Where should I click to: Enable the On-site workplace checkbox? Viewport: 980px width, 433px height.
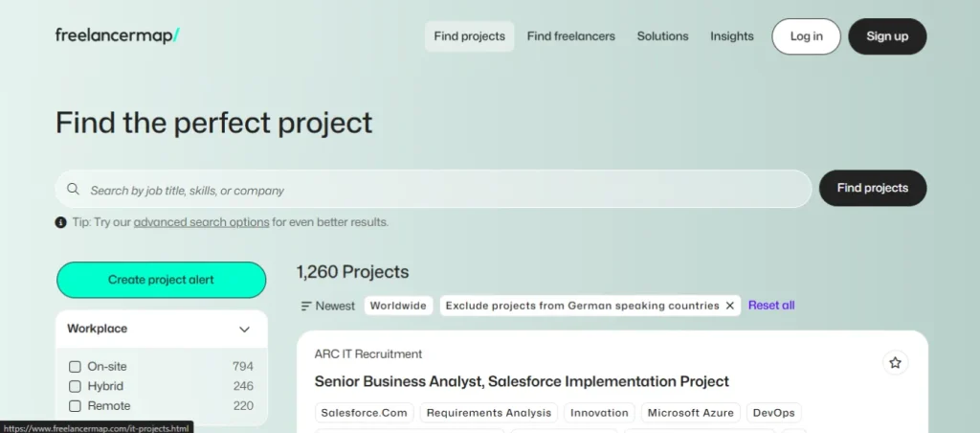tap(75, 366)
